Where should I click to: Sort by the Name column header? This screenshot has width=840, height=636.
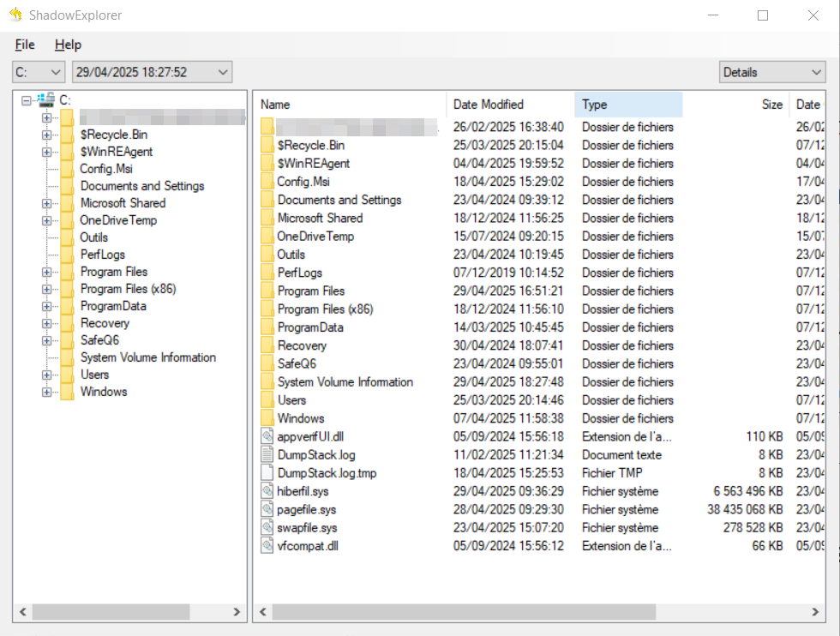pos(351,105)
